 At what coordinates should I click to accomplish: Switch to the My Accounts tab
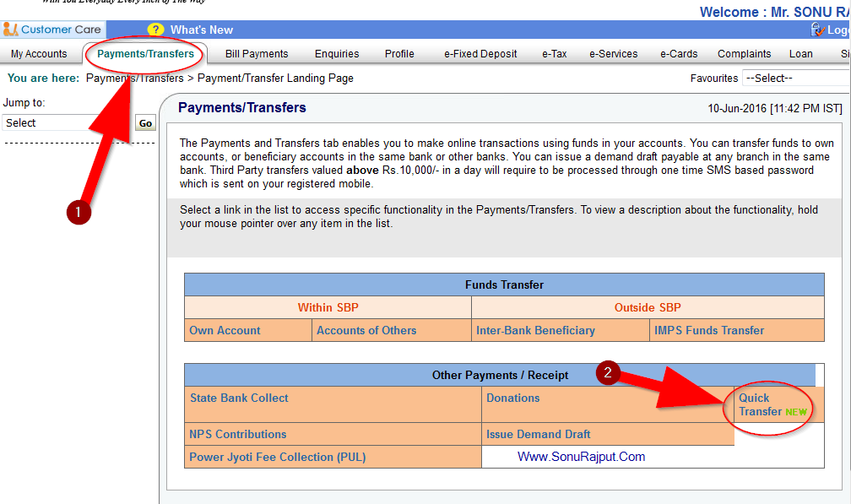pyautogui.click(x=39, y=54)
